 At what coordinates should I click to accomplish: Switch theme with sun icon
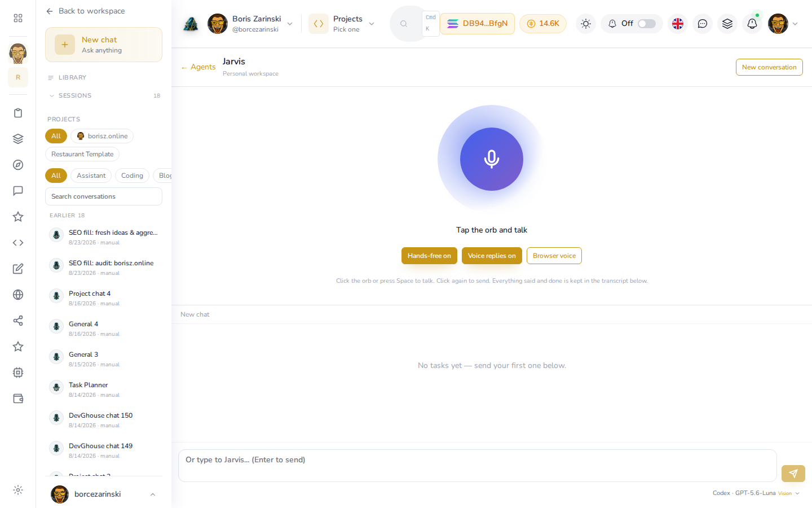coord(586,24)
